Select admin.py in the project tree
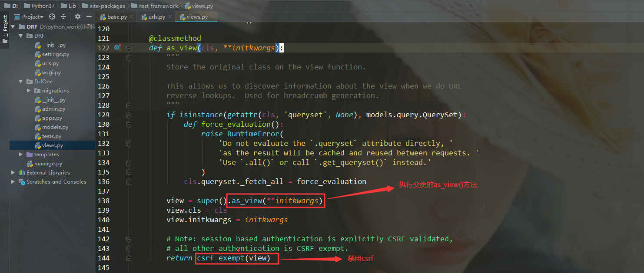The image size is (644, 273). [x=52, y=109]
